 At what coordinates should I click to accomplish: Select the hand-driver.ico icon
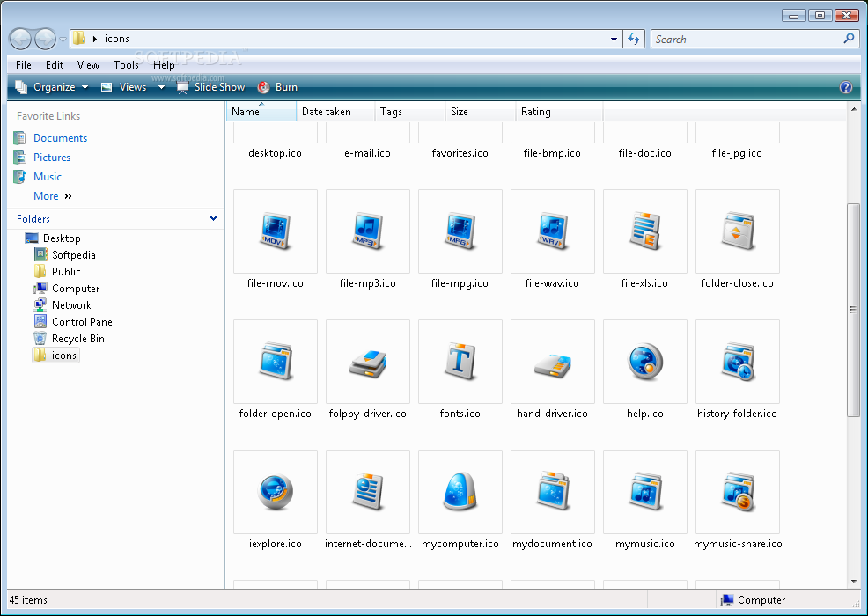(x=553, y=362)
